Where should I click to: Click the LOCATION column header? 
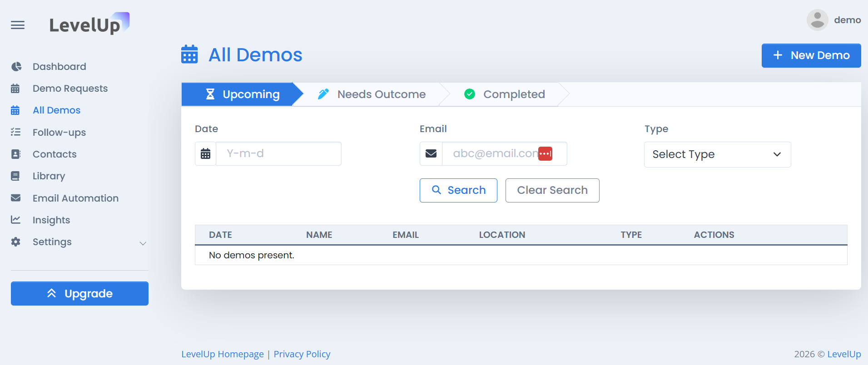click(x=502, y=235)
